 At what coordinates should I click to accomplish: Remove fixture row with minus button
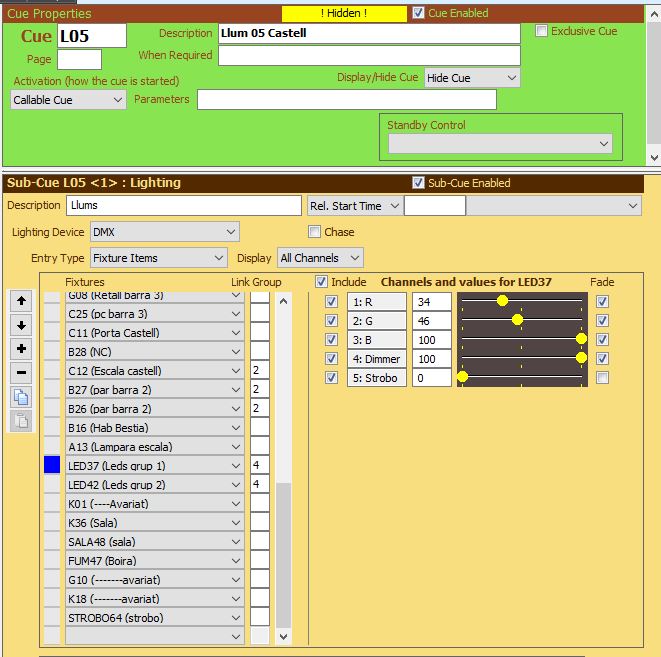click(22, 373)
